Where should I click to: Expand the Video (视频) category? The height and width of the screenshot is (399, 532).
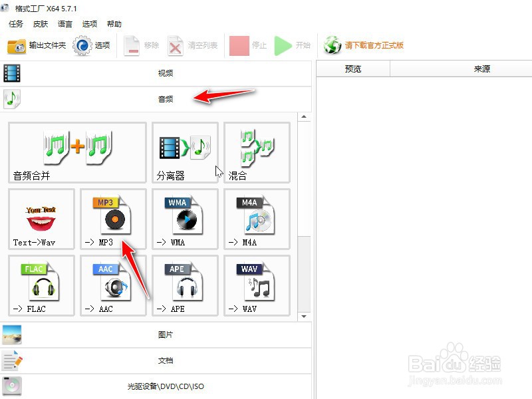165,73
